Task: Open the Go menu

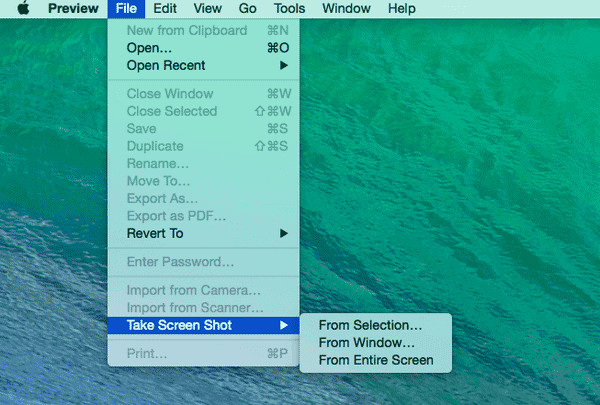Action: tap(247, 8)
